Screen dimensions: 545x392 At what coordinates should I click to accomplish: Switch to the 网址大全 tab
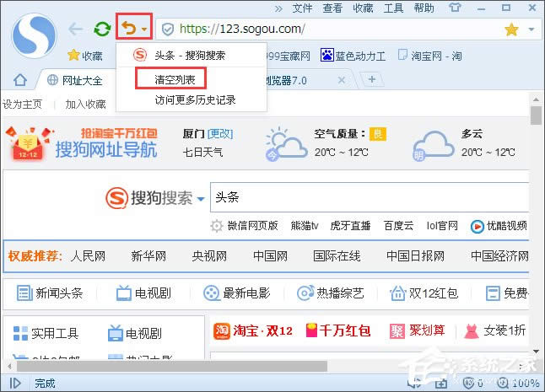76,81
